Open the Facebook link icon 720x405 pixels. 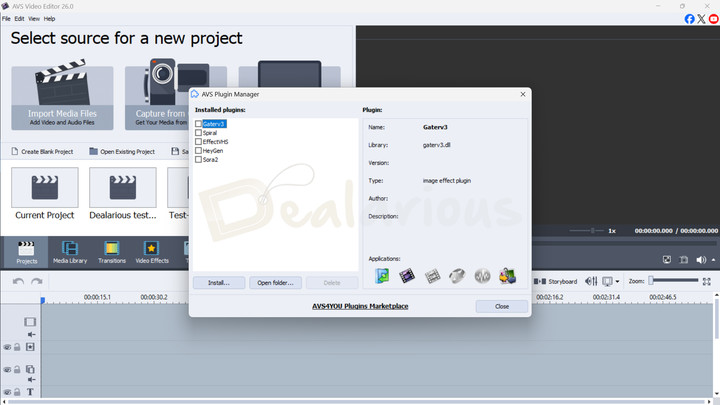tap(689, 19)
